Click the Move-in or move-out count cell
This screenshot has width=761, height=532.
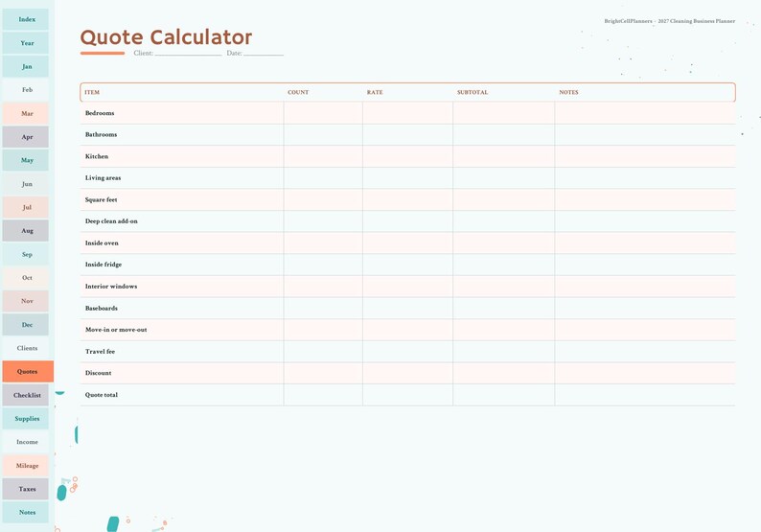click(323, 330)
